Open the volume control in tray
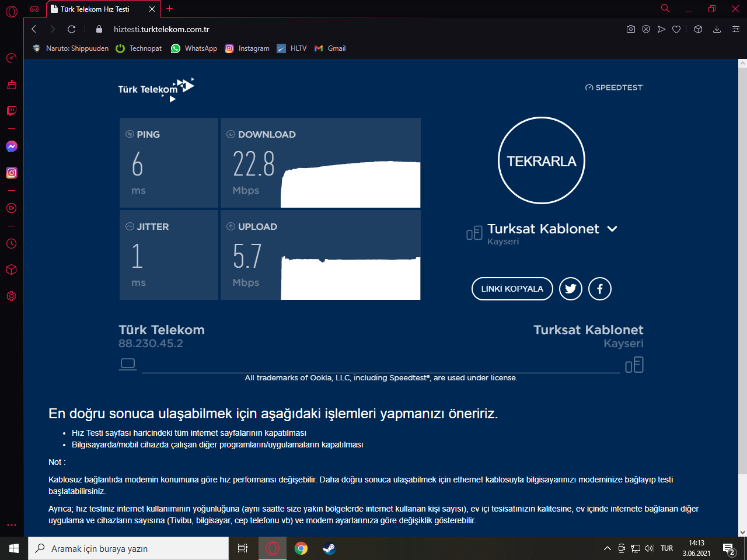This screenshot has width=747, height=560. (x=649, y=548)
